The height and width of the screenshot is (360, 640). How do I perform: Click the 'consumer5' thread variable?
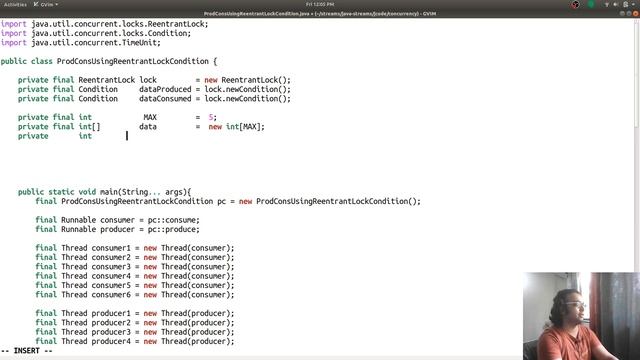111,286
